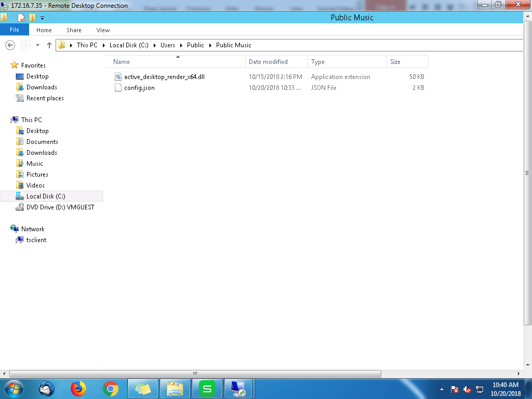Open the File menu tab
This screenshot has width=532, height=399.
15,30
